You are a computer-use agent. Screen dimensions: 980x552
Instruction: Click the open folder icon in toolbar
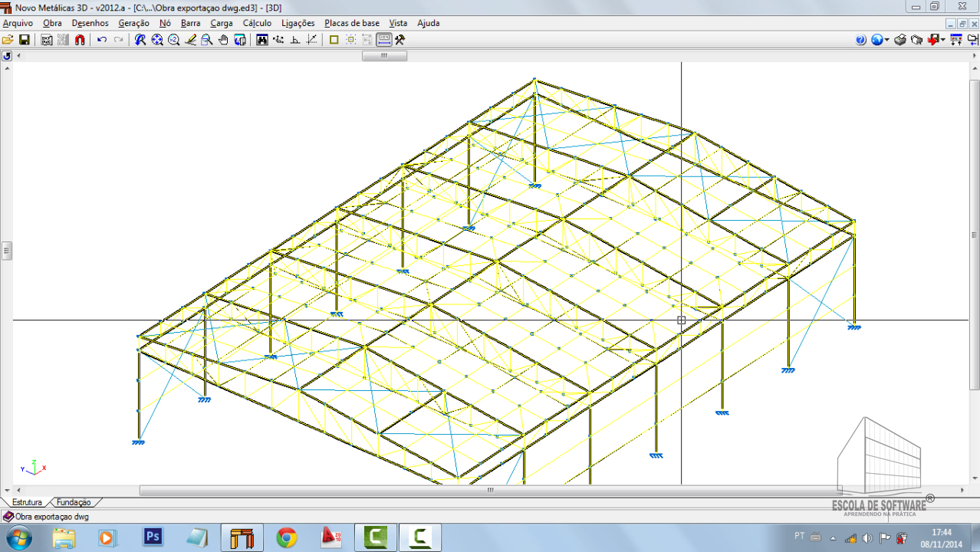8,40
